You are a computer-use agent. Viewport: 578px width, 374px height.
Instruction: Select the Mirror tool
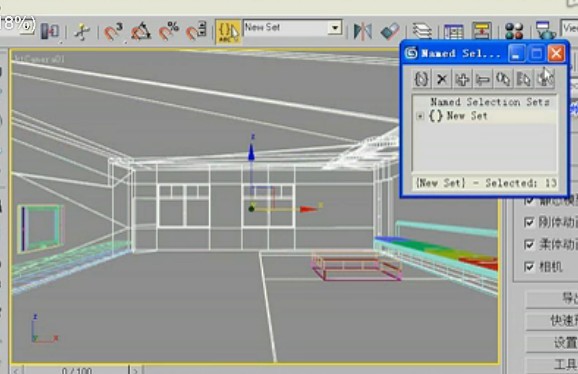(x=362, y=31)
